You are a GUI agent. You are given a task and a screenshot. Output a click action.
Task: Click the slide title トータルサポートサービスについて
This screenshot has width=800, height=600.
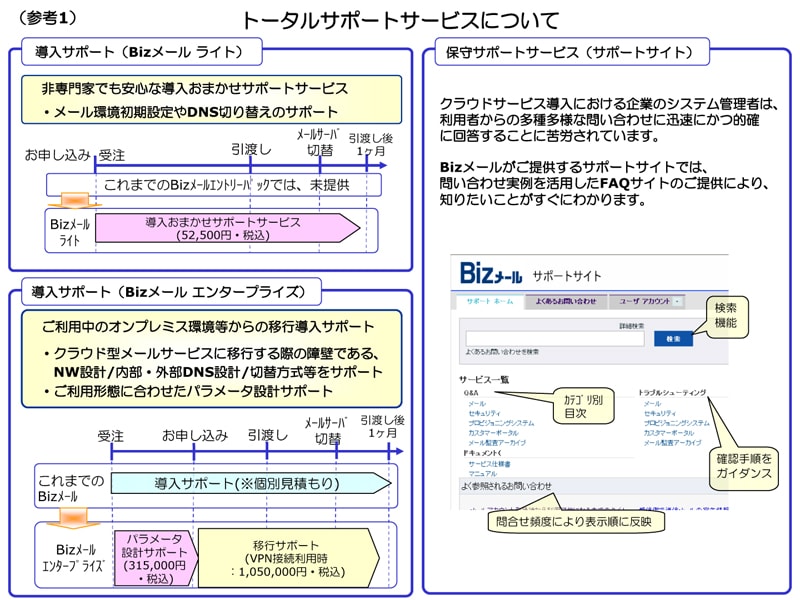point(401,20)
